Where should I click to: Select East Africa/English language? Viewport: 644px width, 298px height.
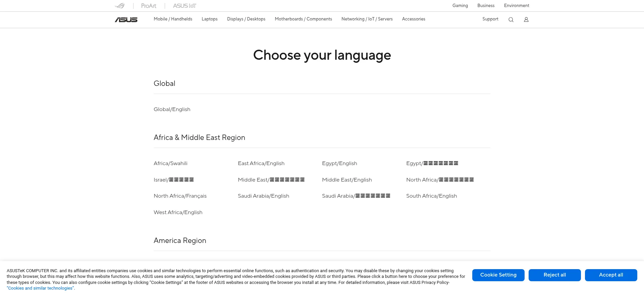pos(261,163)
